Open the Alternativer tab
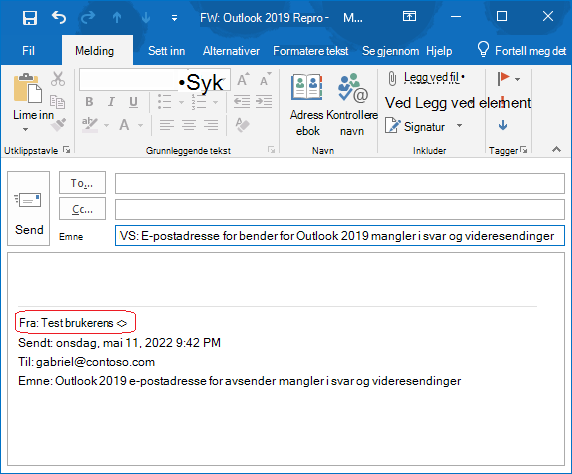Screen dimensions: 572x474 231,51
